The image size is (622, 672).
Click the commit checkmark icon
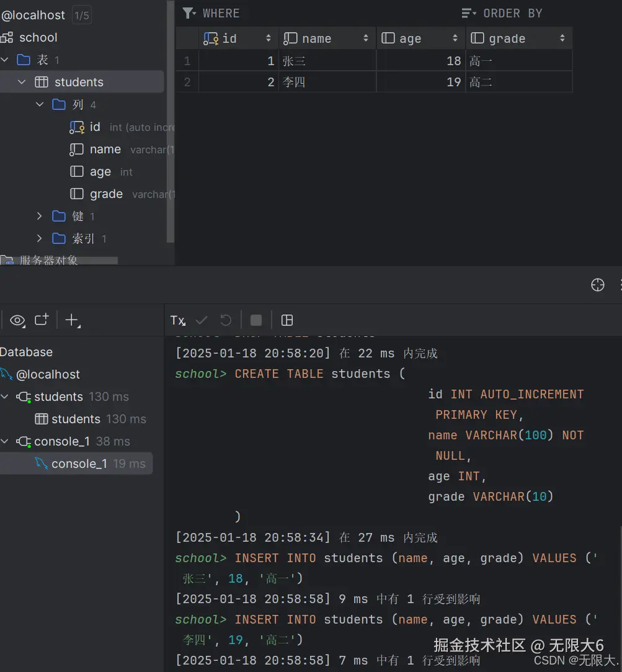202,320
